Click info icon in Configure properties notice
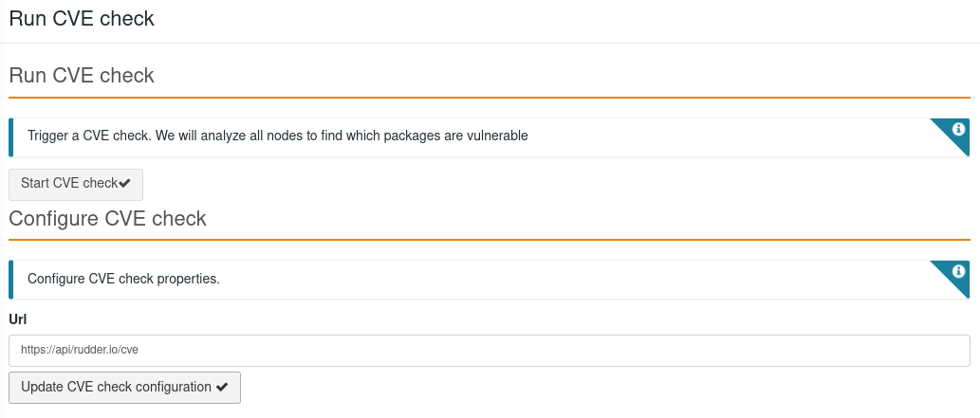980x418 pixels. [x=958, y=271]
